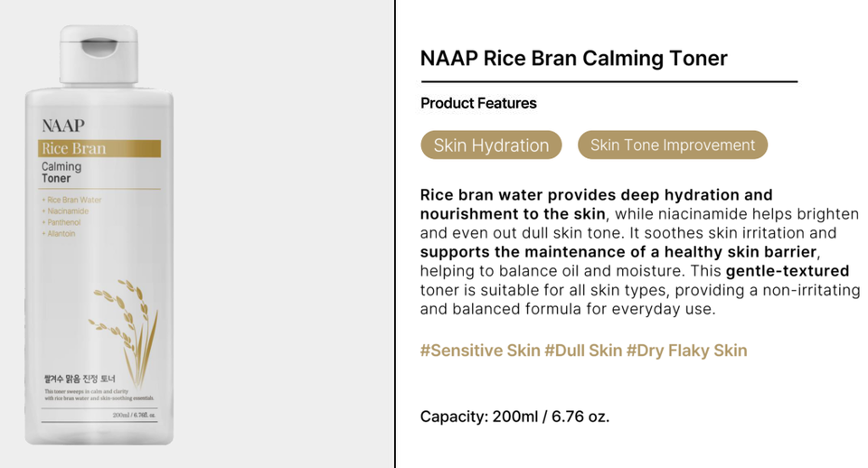Select the Niacinamide ingredient on the bottle

click(66, 211)
